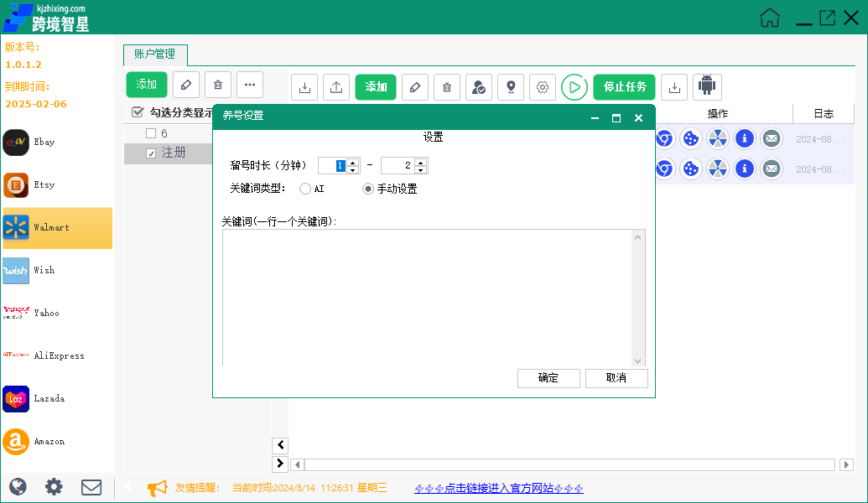Viewport: 868px width, 503px height.
Task: Select the 手动设置 radio button
Action: [368, 189]
